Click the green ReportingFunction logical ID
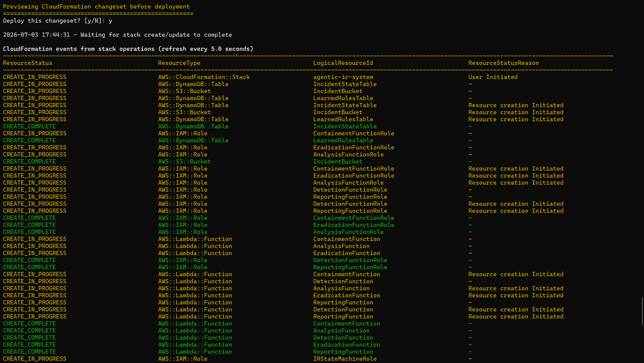The height and width of the screenshot is (363, 644). pos(343,352)
